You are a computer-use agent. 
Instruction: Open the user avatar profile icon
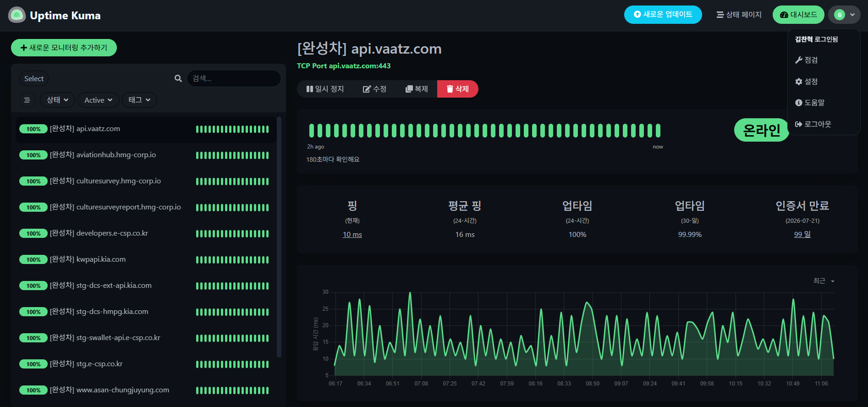click(x=840, y=15)
